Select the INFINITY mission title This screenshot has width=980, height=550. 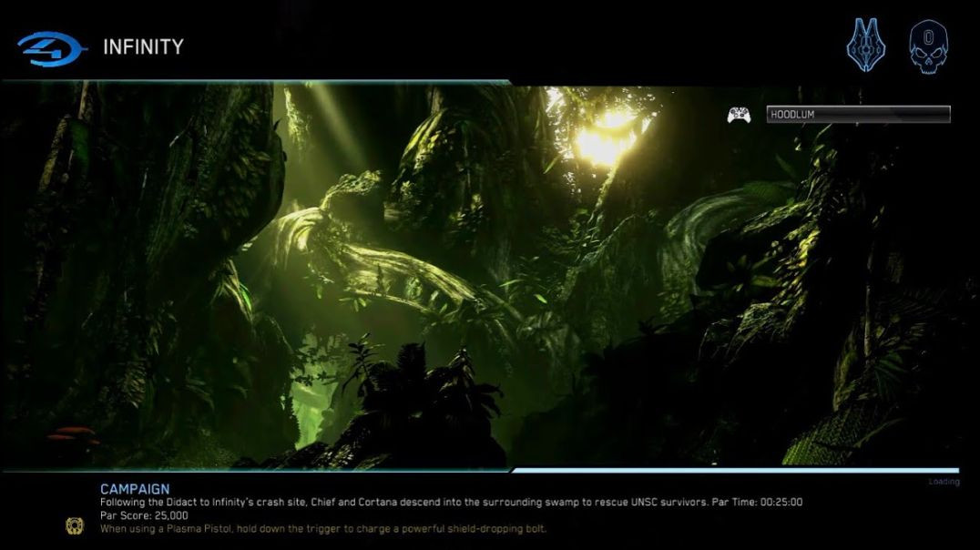coord(143,46)
